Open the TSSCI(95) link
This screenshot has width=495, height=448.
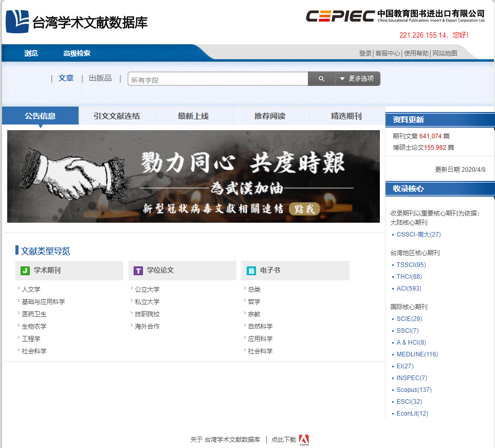coord(411,265)
